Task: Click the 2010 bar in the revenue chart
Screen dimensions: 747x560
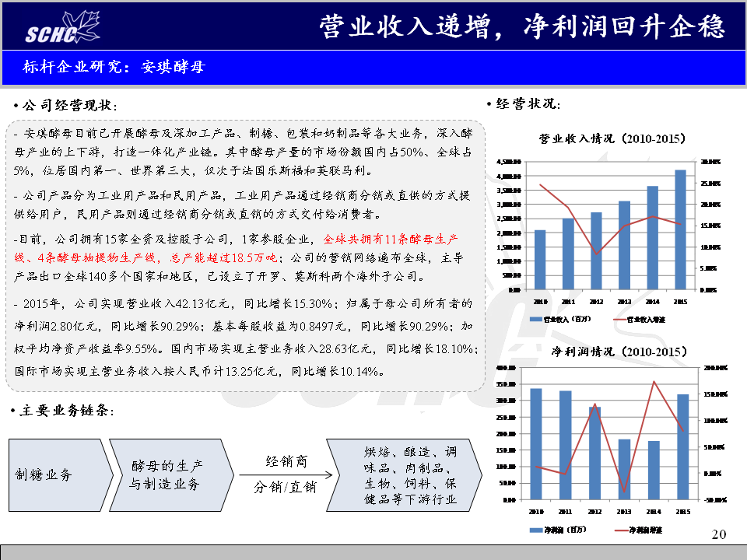Action: (539, 259)
